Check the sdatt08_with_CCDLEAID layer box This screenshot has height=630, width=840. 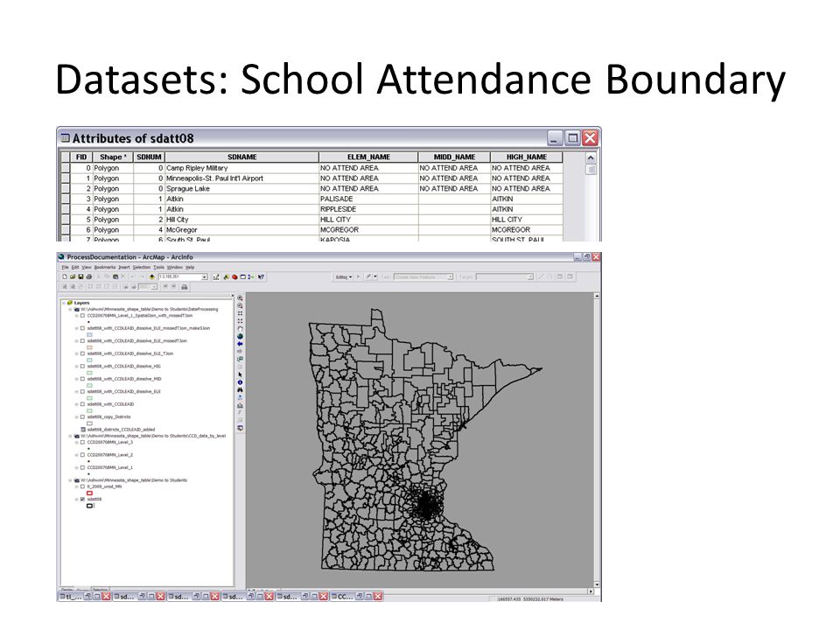(x=82, y=404)
